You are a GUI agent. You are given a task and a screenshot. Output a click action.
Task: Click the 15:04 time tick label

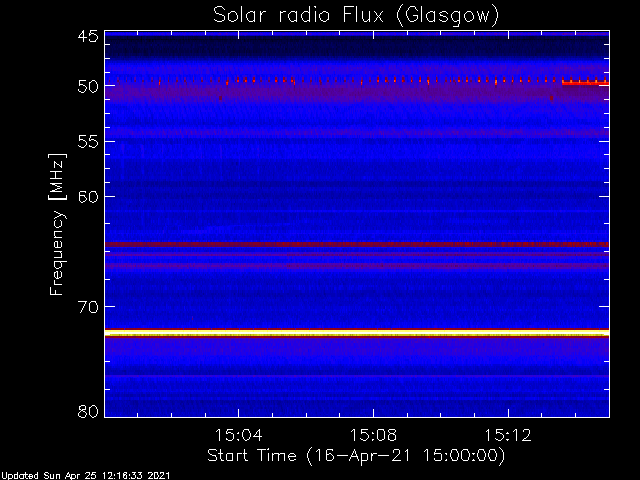239,435
